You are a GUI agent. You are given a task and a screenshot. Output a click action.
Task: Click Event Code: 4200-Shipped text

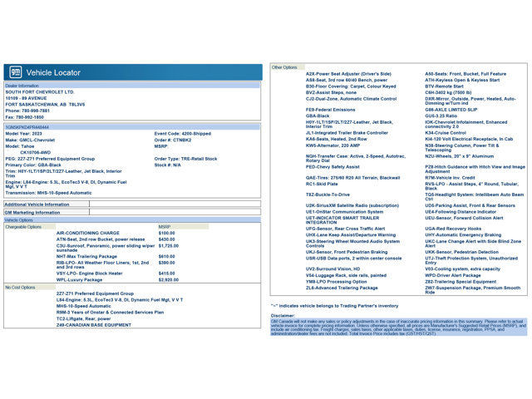point(183,134)
